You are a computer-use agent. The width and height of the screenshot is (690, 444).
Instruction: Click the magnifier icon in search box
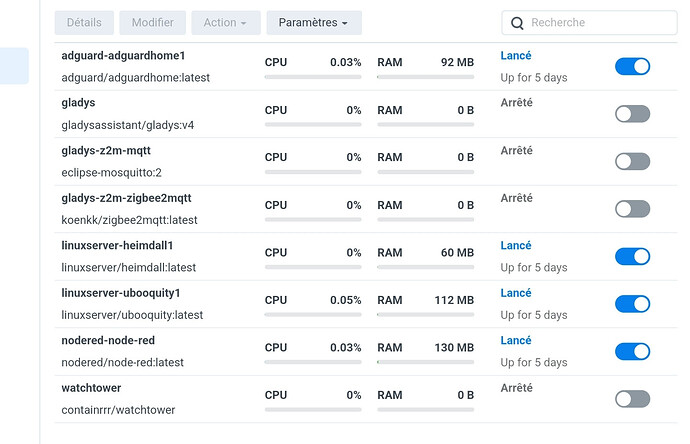point(517,23)
